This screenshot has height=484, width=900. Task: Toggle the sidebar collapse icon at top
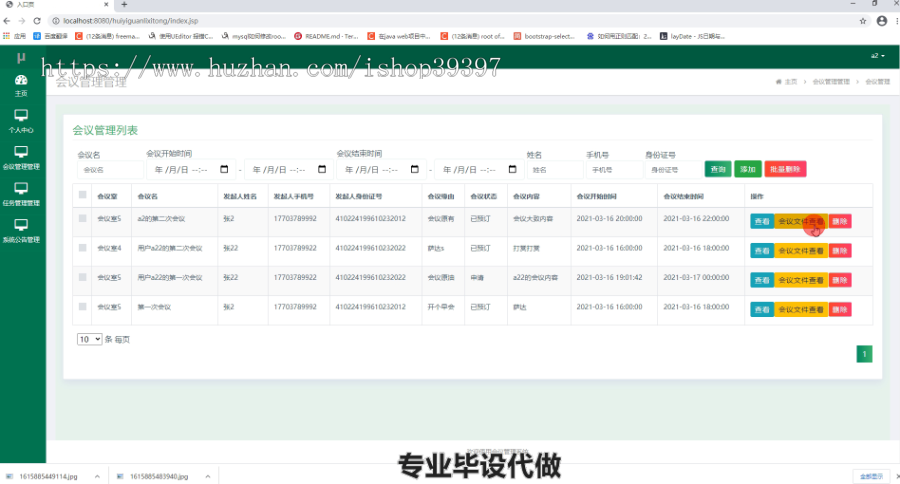coord(21,57)
